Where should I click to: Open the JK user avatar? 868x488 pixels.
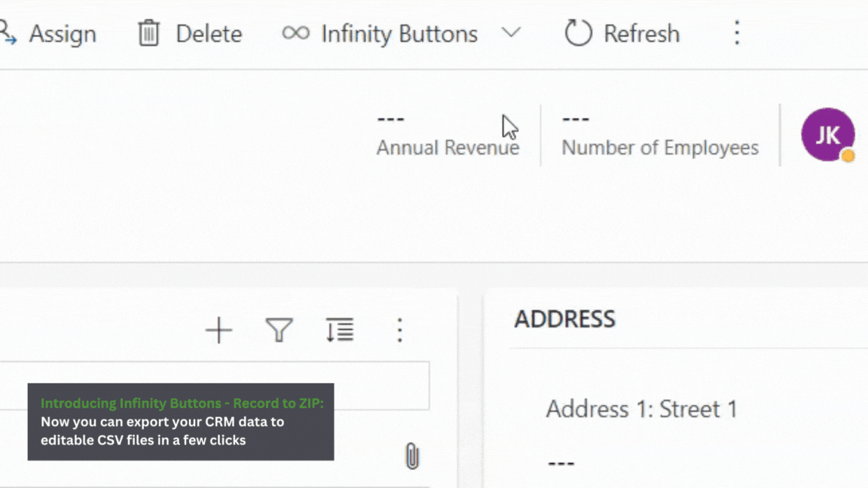point(827,134)
